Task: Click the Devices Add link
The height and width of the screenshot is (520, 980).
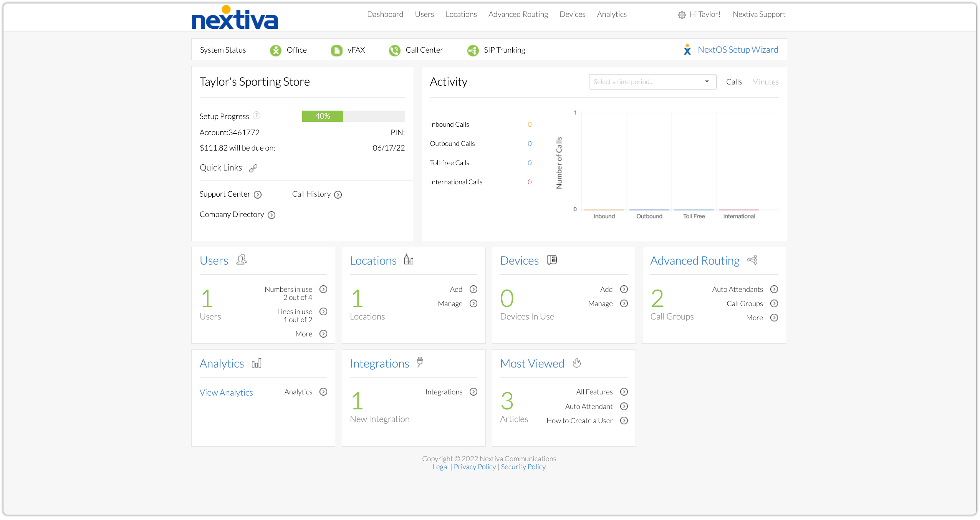Action: [606, 289]
